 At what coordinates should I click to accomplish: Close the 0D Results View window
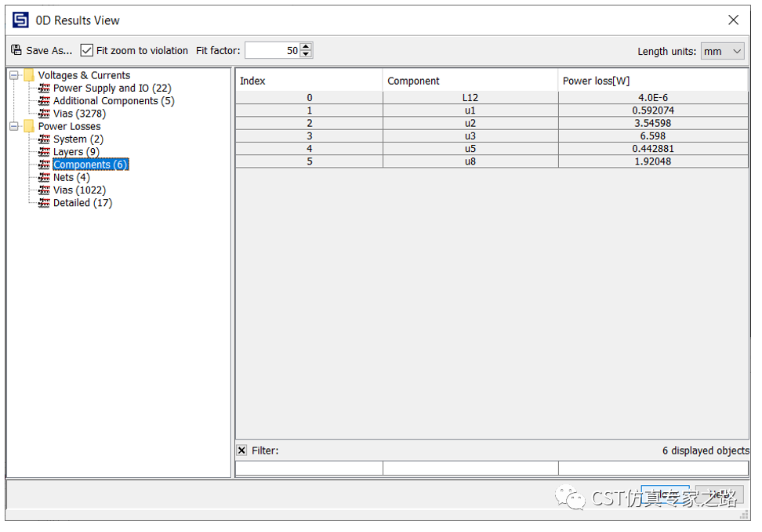pos(733,20)
